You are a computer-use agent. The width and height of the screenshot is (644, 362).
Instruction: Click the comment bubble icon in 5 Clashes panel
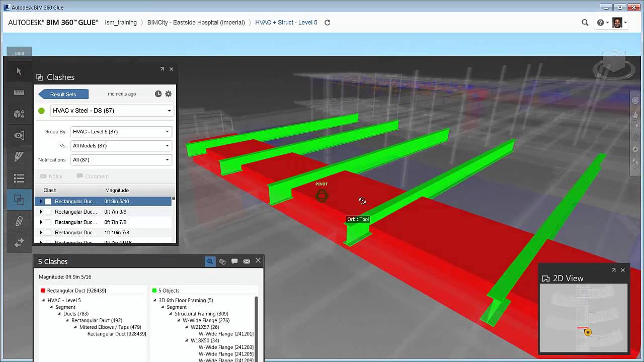coord(234,261)
